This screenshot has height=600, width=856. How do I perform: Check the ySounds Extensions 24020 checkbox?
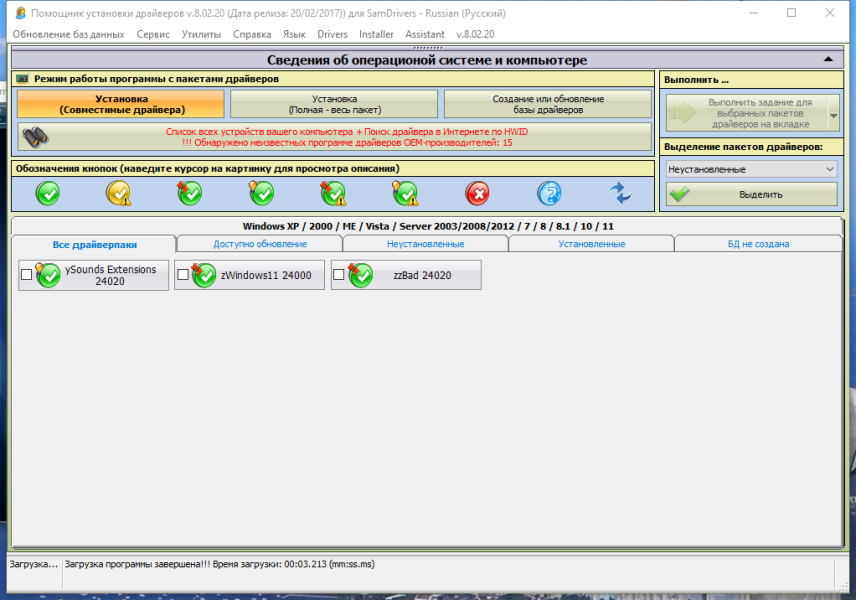(26, 275)
